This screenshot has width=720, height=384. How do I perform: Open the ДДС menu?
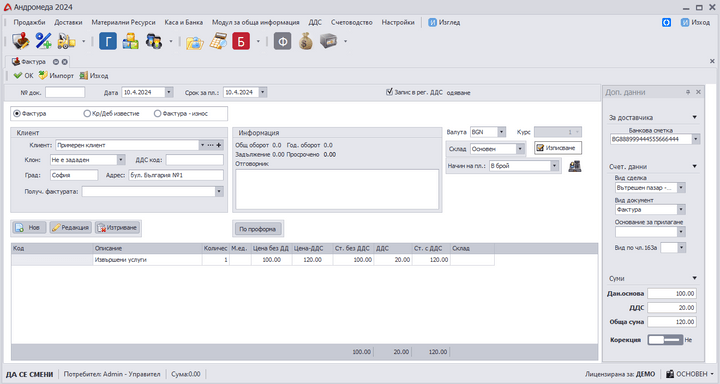click(315, 22)
